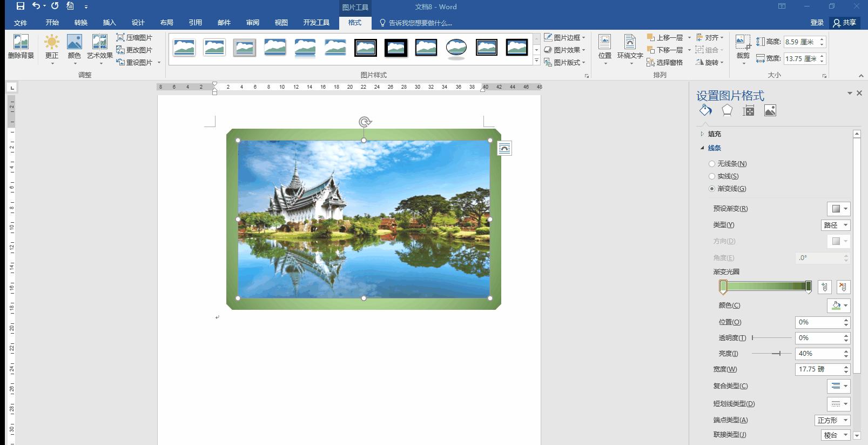Open the 艺术效果 artistic effects icon
Screen dimensions: 868x445
pyautogui.click(x=99, y=43)
